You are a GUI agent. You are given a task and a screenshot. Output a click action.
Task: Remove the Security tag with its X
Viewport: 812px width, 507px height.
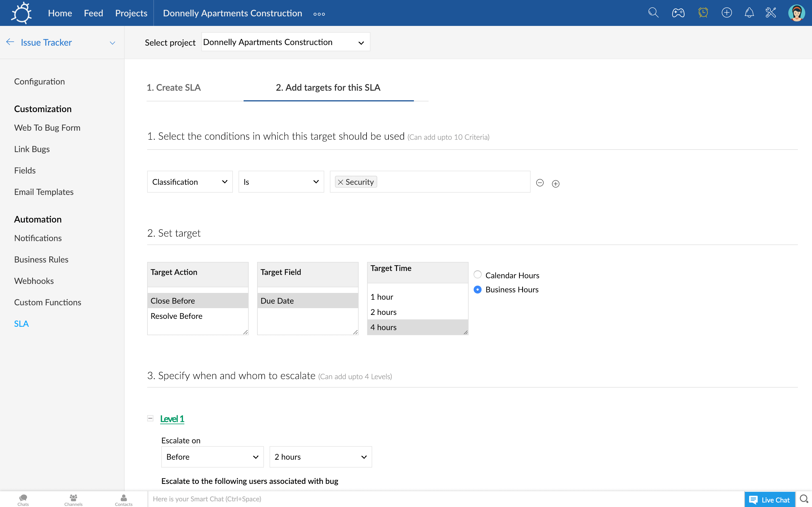pos(340,182)
